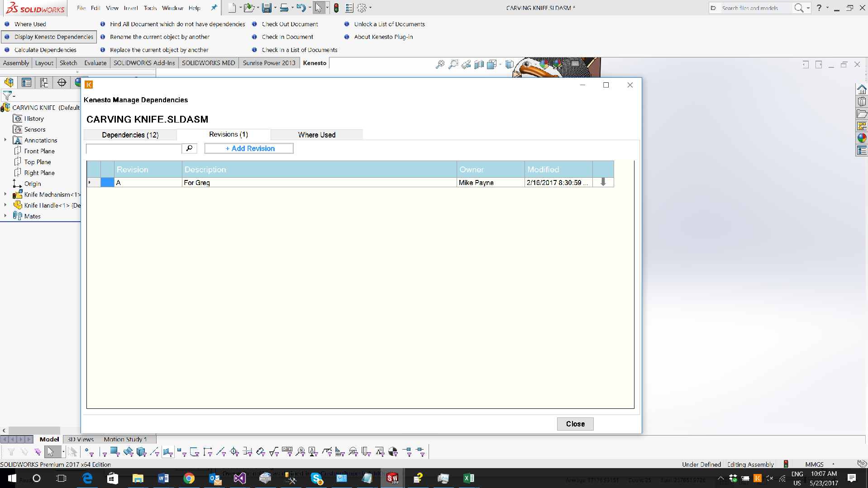Open Windows Start button
This screenshot has width=868, height=488.
[x=12, y=478]
